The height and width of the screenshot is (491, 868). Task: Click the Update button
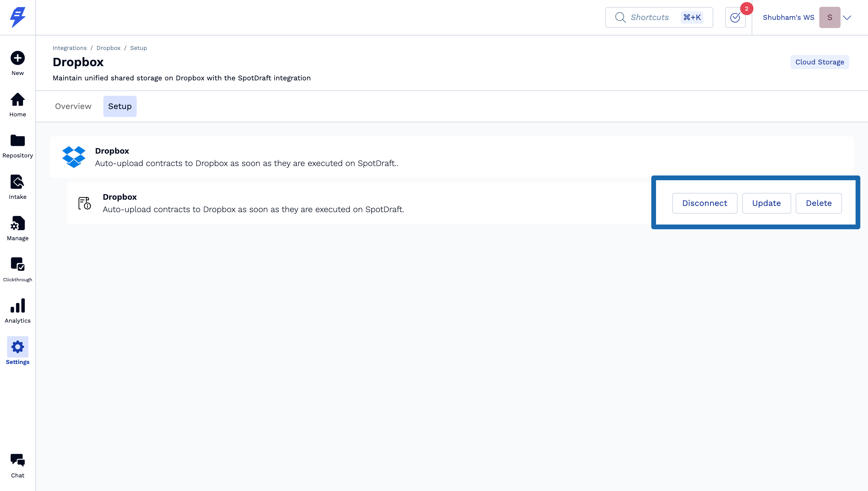coord(766,203)
